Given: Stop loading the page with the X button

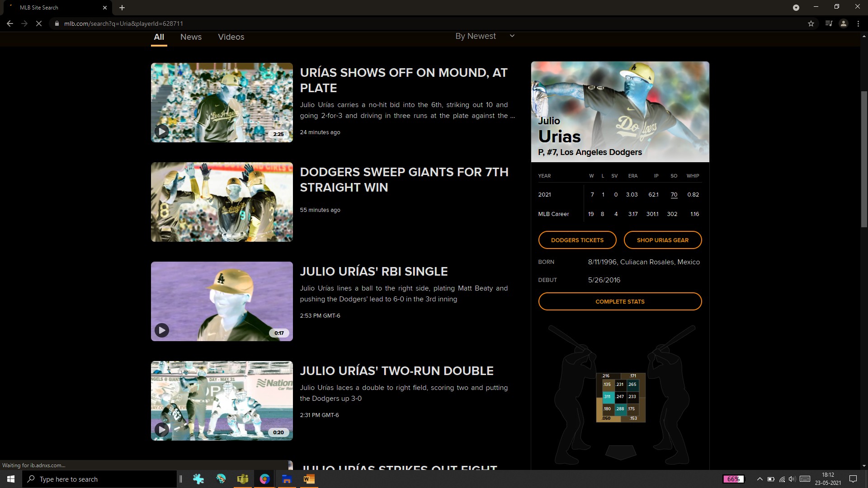Looking at the screenshot, I should pyautogui.click(x=39, y=23).
